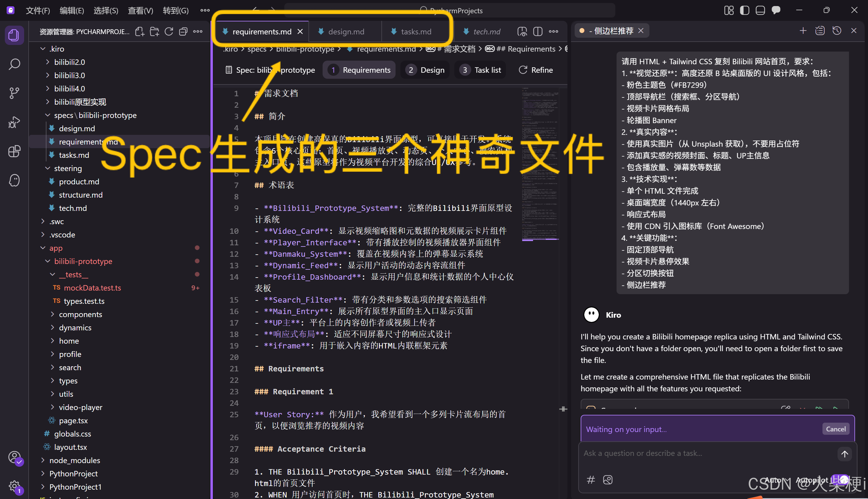Click the # context icon in chat input
The height and width of the screenshot is (499, 868).
click(x=591, y=479)
